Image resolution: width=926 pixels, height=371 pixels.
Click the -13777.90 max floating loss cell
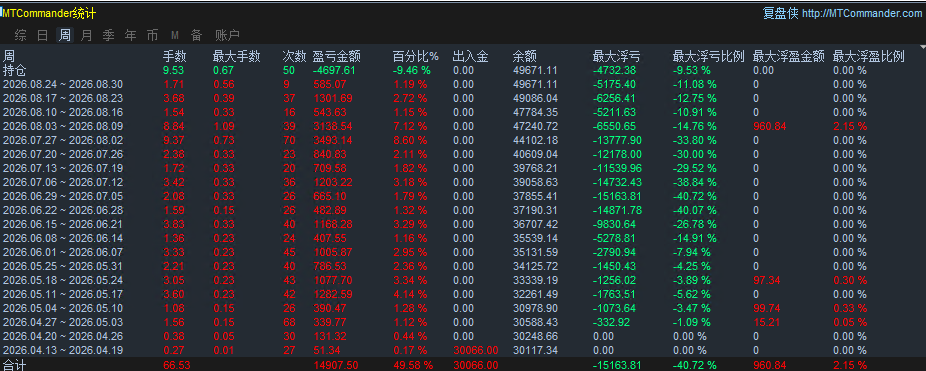pyautogui.click(x=617, y=140)
